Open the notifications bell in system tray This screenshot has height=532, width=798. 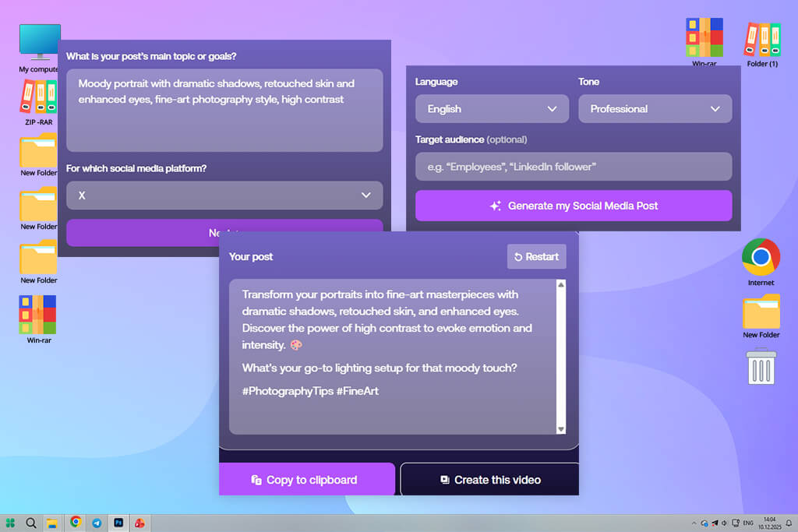tap(789, 523)
